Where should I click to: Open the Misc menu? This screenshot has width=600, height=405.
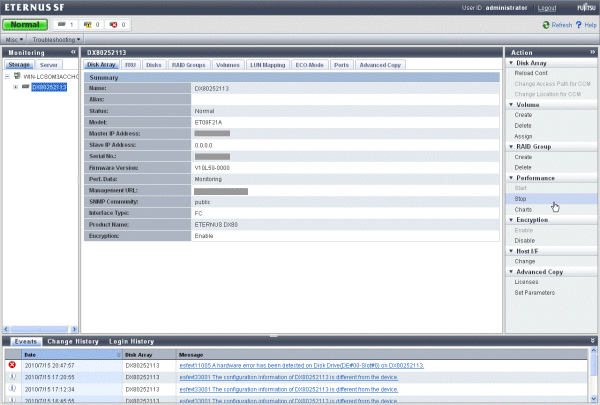pyautogui.click(x=14, y=39)
